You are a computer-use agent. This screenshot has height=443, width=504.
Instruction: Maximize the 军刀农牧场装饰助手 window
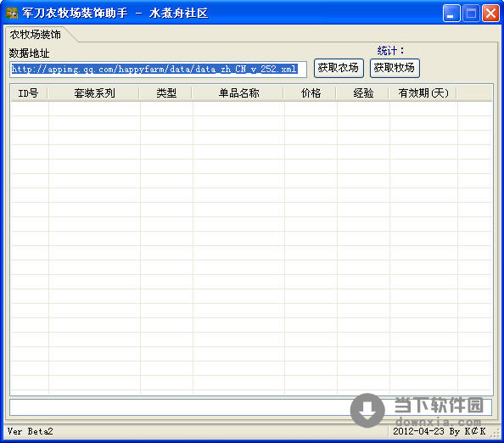tap(471, 14)
